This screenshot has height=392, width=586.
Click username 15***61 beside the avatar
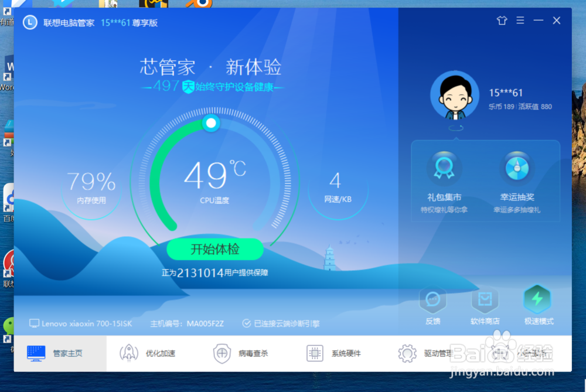click(x=506, y=93)
